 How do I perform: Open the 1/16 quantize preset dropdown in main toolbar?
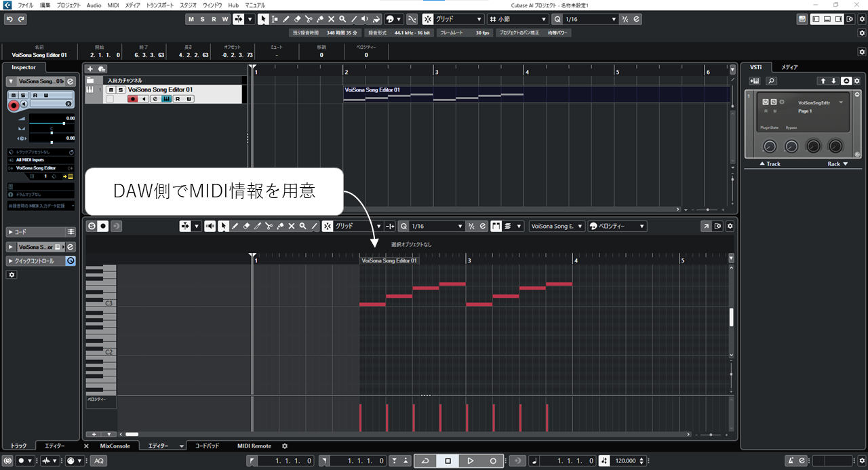click(x=591, y=19)
